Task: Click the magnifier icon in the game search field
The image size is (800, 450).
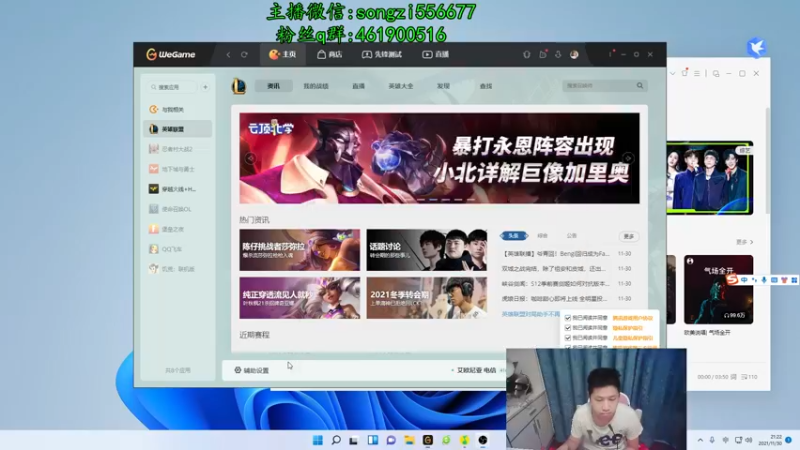Action: 640,86
